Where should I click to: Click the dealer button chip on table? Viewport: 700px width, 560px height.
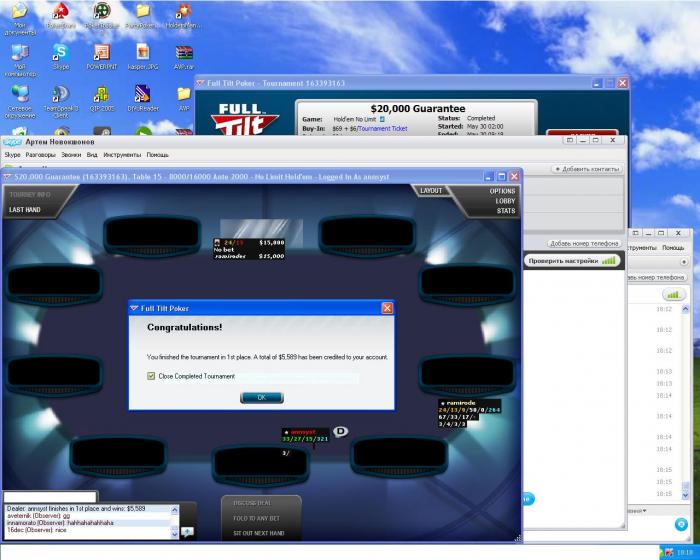pos(341,431)
